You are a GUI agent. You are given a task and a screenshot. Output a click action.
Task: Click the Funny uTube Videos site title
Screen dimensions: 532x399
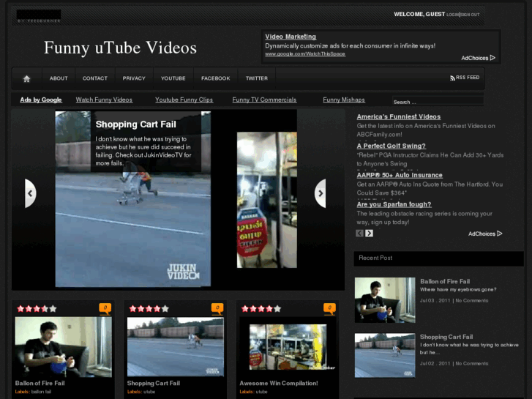[x=120, y=48]
